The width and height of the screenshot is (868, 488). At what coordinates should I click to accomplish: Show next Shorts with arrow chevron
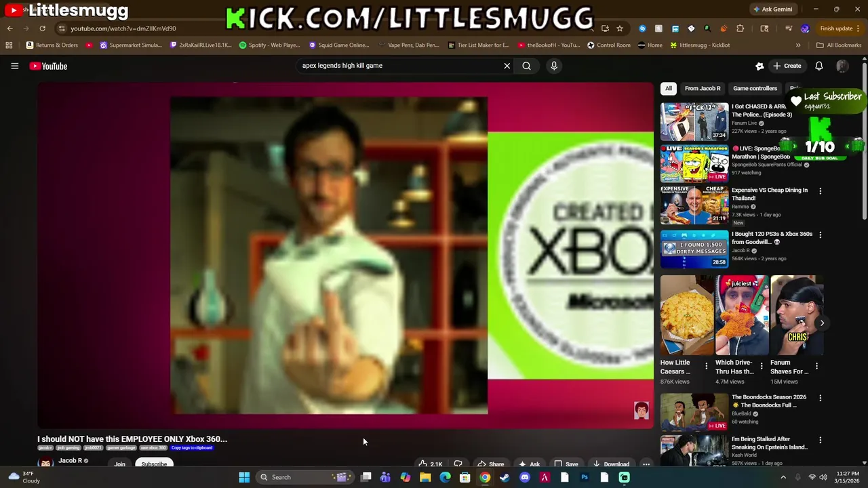pyautogui.click(x=822, y=323)
